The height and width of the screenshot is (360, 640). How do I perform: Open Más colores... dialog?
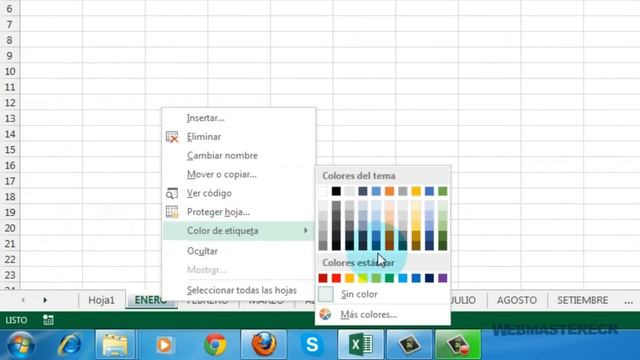click(x=369, y=314)
